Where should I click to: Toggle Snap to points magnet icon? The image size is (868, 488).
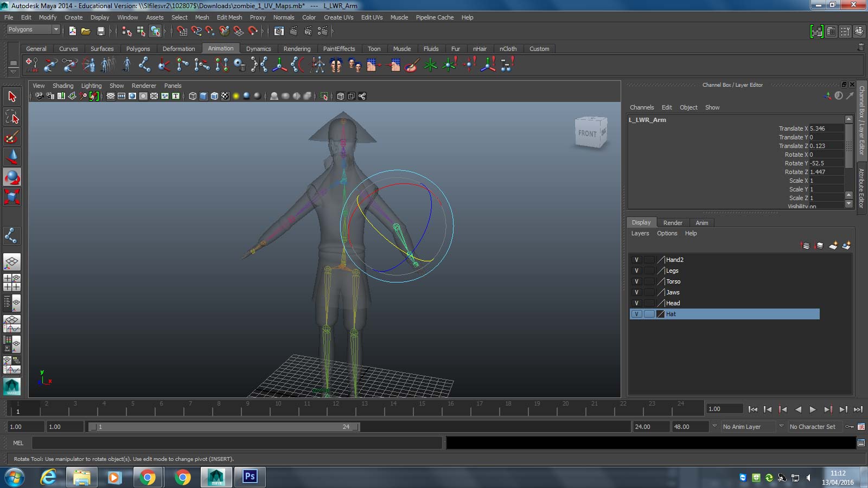click(x=210, y=31)
